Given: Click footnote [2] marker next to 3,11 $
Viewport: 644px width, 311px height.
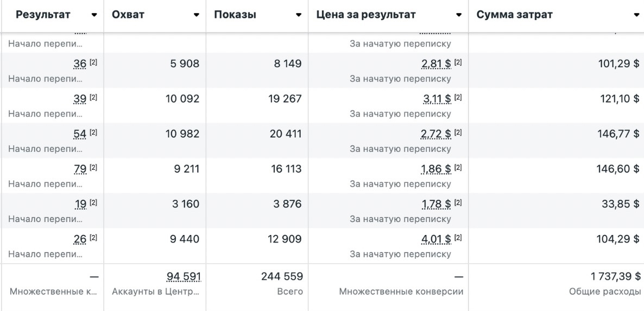Looking at the screenshot, I should [x=458, y=98].
